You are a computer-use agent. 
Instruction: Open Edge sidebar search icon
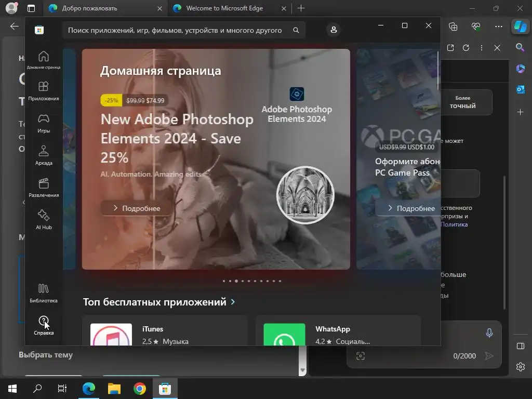pos(520,47)
